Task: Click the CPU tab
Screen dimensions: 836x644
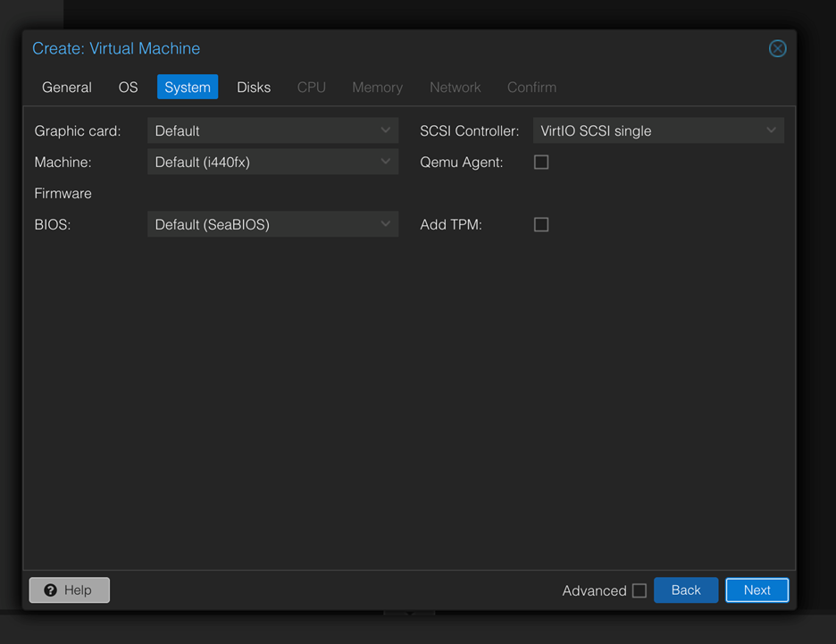Action: point(312,87)
